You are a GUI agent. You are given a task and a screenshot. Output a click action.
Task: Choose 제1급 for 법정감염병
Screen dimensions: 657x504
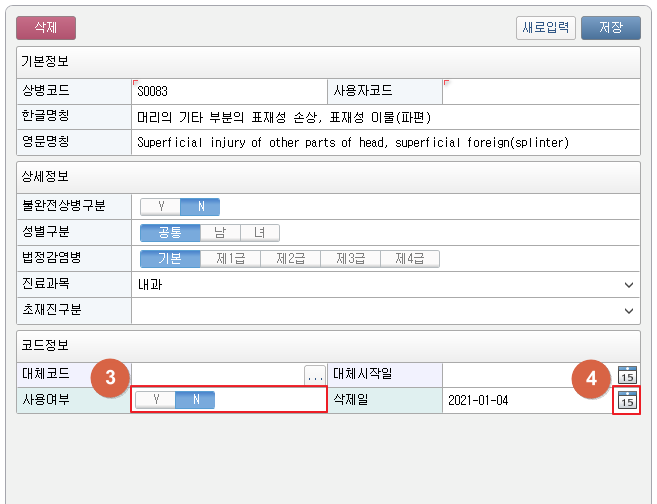[230, 259]
